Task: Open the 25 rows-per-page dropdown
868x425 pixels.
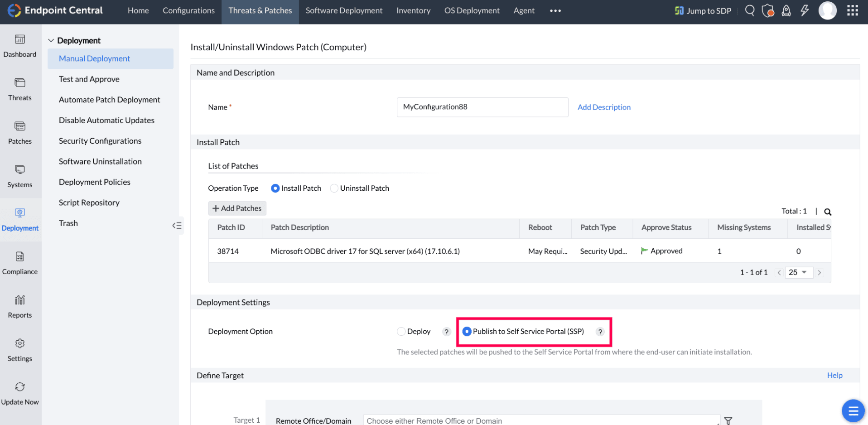Action: pyautogui.click(x=798, y=272)
